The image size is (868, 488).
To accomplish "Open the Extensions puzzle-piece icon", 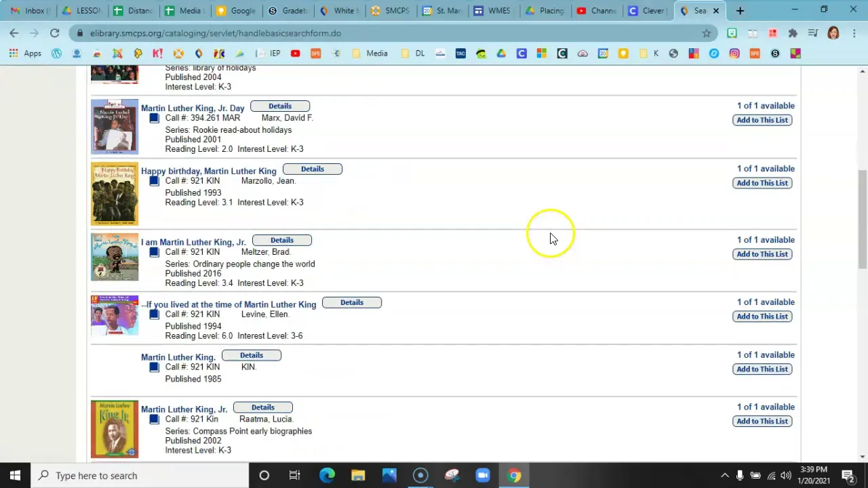I will click(x=793, y=33).
